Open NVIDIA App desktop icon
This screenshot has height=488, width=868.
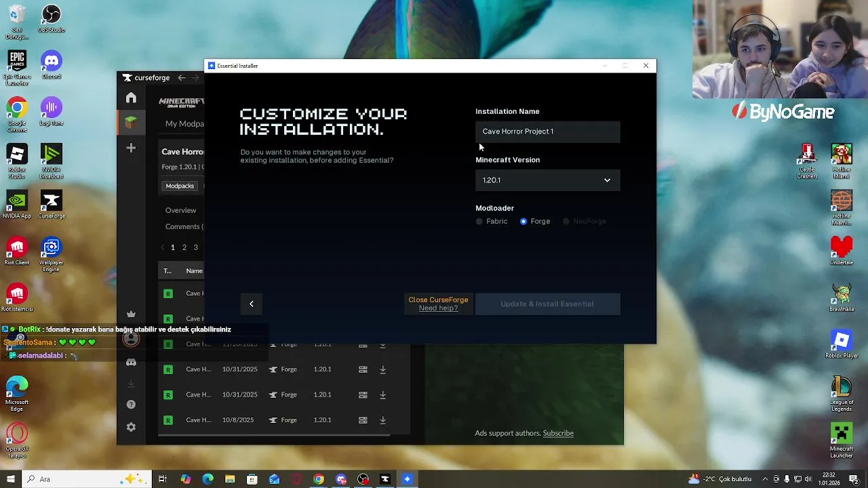tap(17, 205)
